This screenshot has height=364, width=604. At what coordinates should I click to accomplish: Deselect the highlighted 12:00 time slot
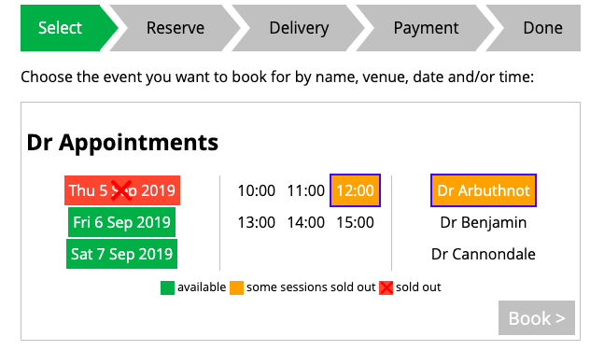[355, 190]
